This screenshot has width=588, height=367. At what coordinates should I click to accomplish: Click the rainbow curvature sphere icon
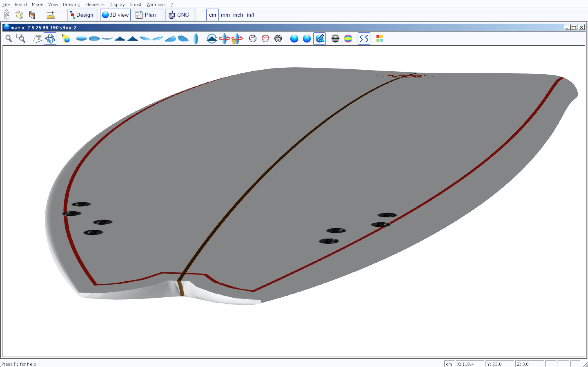click(348, 39)
